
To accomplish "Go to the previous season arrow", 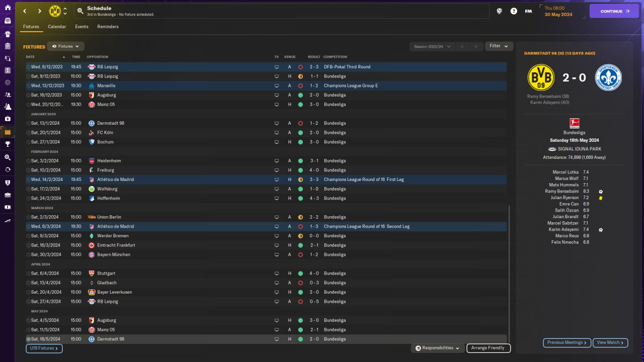I will (x=463, y=46).
